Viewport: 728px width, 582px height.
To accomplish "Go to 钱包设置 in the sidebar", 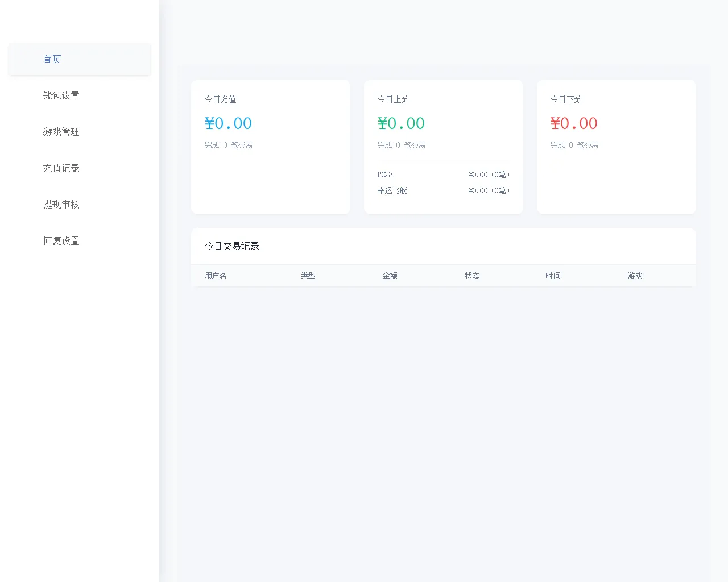I will (61, 95).
